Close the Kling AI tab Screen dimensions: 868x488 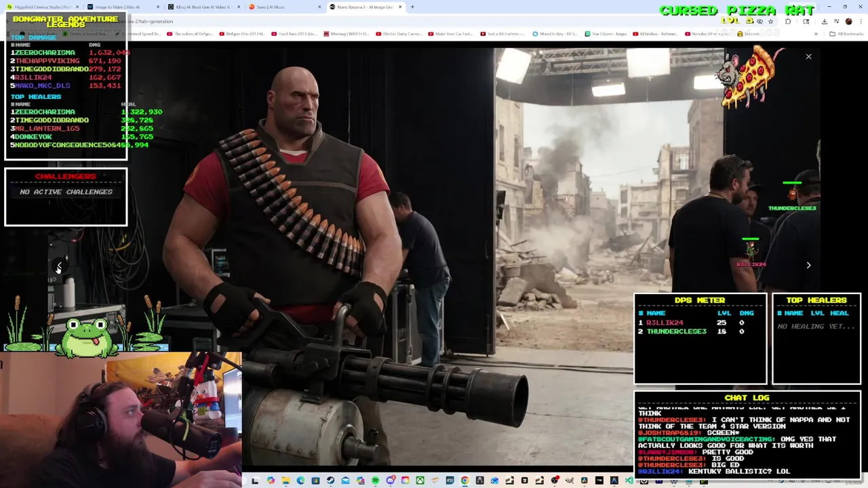239,7
